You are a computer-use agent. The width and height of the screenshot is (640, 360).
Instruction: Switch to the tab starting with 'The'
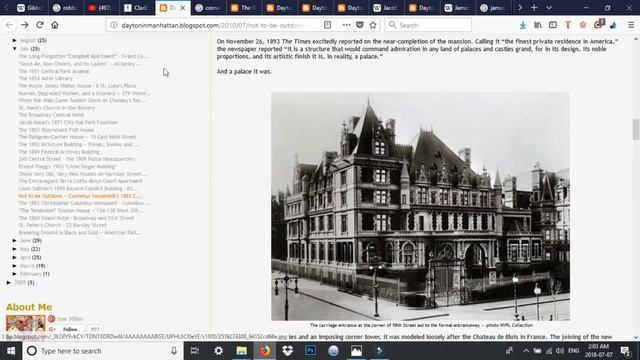point(244,8)
